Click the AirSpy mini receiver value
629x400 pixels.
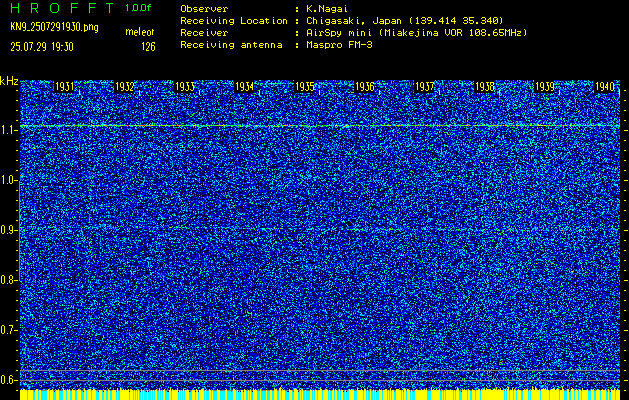416,32
